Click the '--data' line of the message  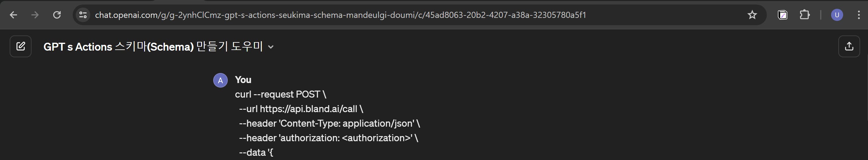tap(256, 152)
